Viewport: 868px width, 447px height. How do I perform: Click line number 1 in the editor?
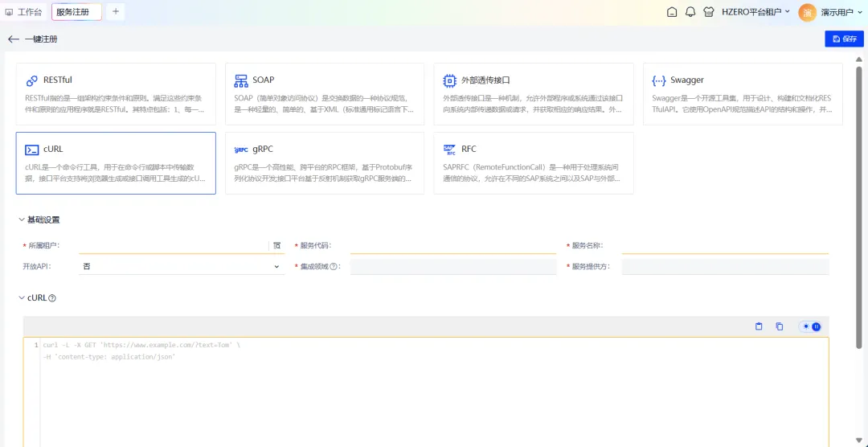(x=36, y=345)
